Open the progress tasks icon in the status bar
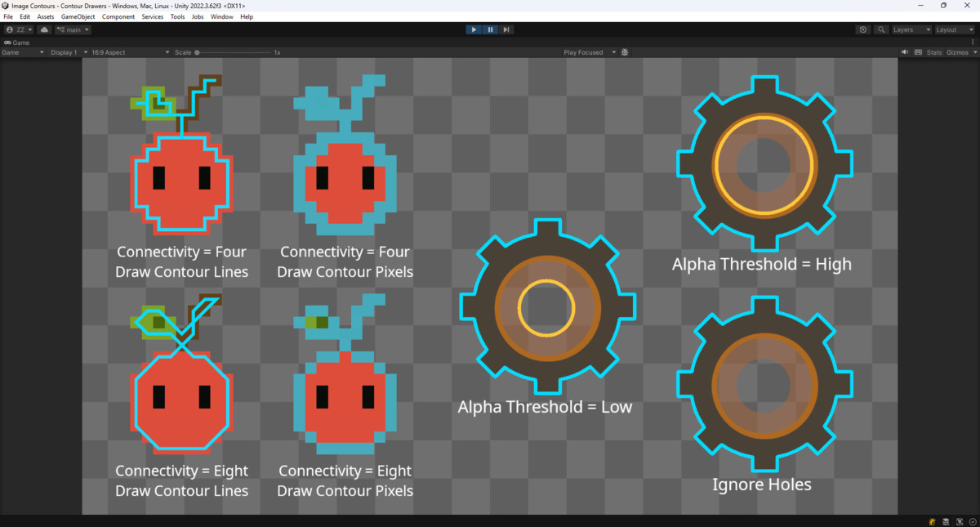Viewport: 980px width, 527px height. pos(972,521)
